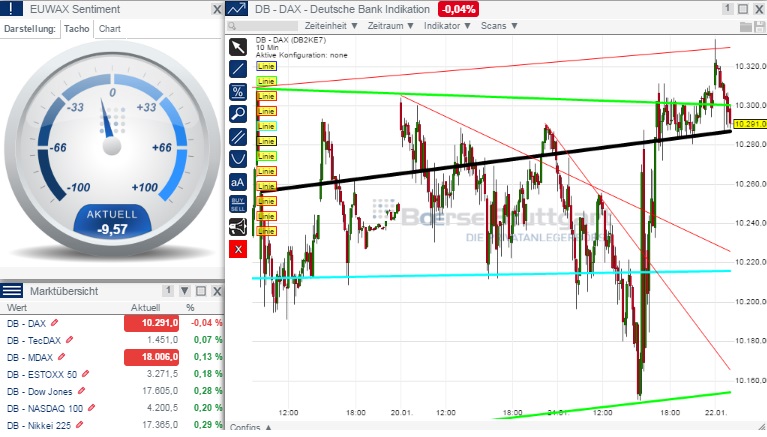Image resolution: width=767 pixels, height=437 pixels.
Task: Click the group number 1 button in Marktübersicht
Action: (x=168, y=291)
